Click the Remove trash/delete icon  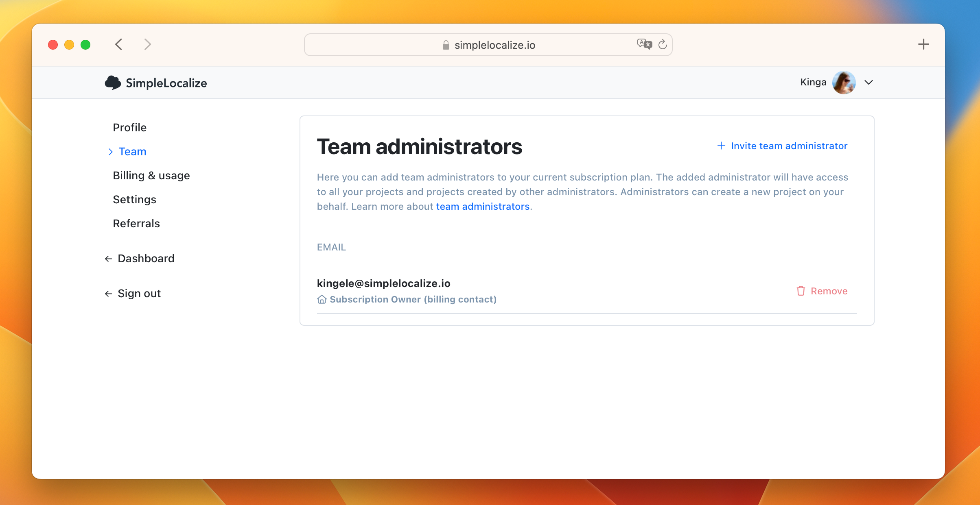coord(801,290)
